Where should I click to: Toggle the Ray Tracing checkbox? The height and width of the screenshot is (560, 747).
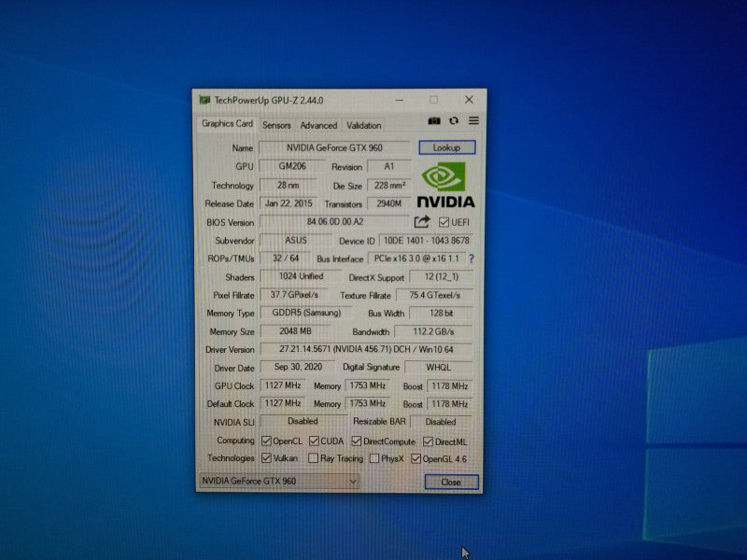pyautogui.click(x=313, y=458)
